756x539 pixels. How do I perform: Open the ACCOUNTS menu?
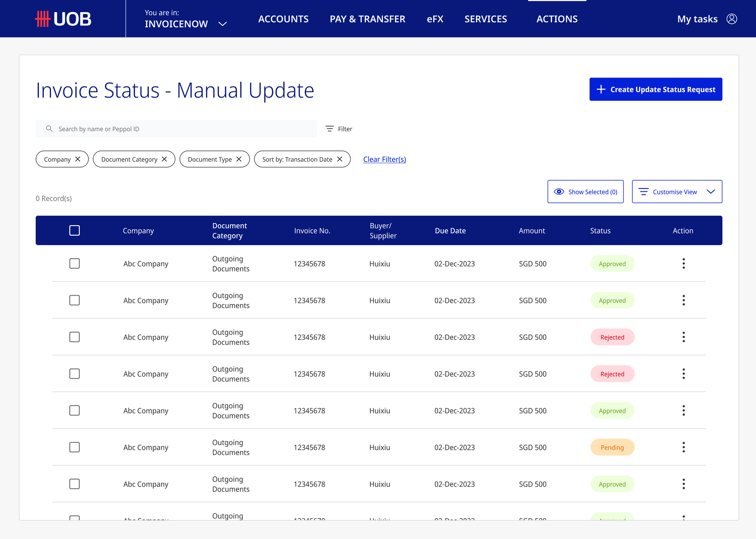point(283,19)
